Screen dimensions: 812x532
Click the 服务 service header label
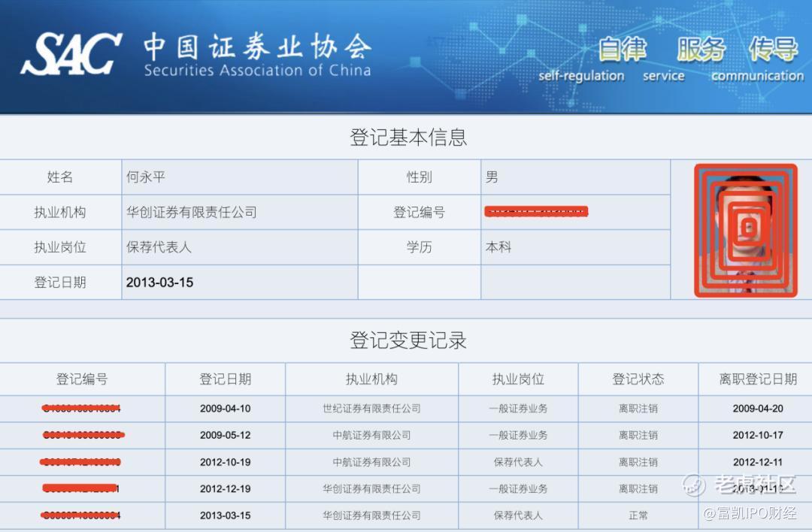click(x=701, y=49)
